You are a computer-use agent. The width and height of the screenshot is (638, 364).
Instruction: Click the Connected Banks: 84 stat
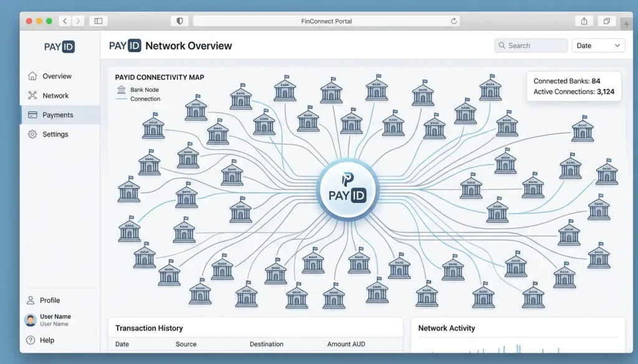click(x=567, y=81)
